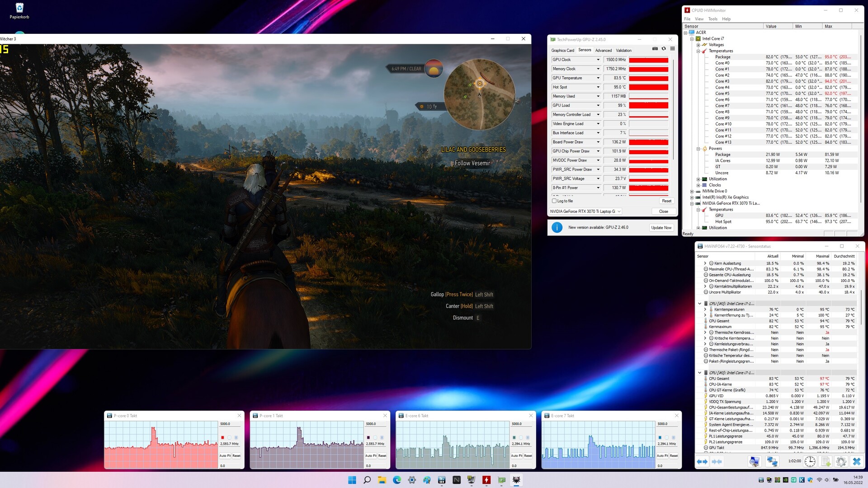Viewport: 868px width, 488px height.
Task: Open the GPU selection combo box in GPU-Z
Action: point(585,211)
